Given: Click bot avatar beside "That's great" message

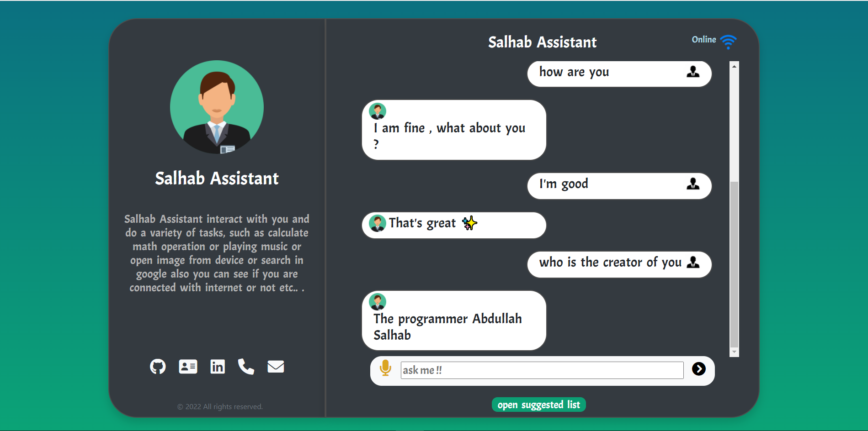Looking at the screenshot, I should coord(378,223).
